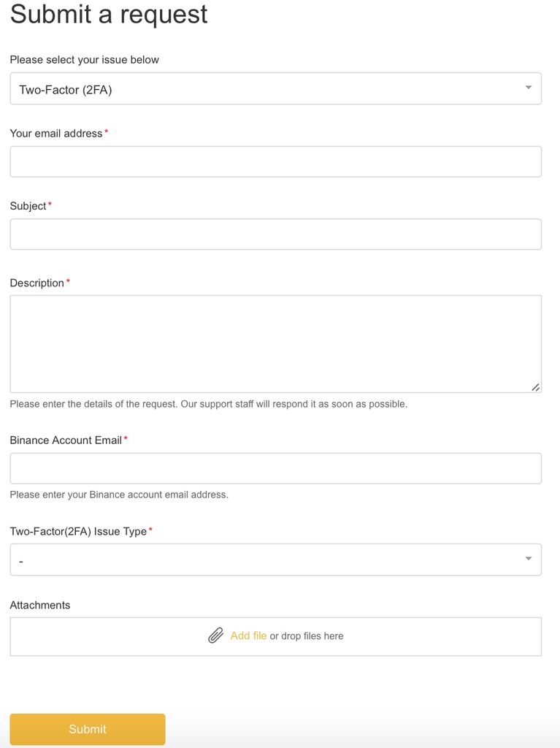This screenshot has width=560, height=748.
Task: Click the "Two-Factor(2FA) Issue Type" label
Action: [78, 532]
